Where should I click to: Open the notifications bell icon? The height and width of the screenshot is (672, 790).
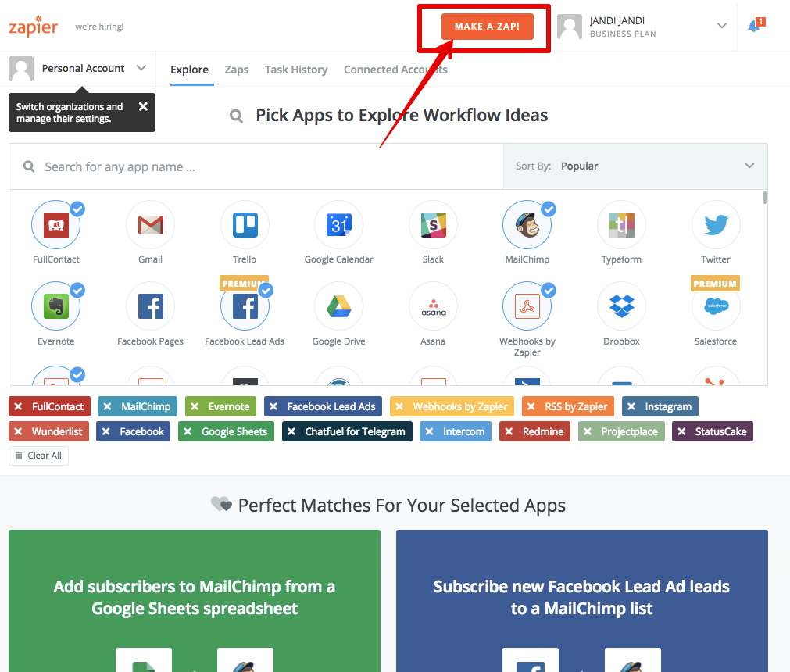click(x=756, y=25)
